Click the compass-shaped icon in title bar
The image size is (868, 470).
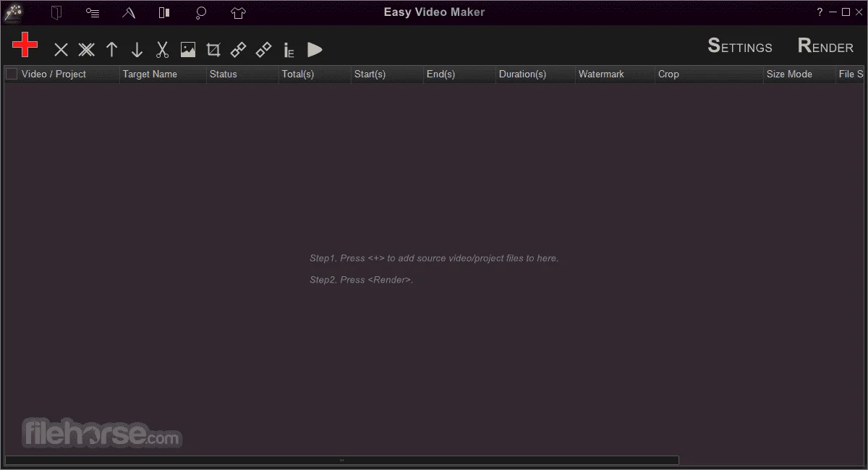129,12
